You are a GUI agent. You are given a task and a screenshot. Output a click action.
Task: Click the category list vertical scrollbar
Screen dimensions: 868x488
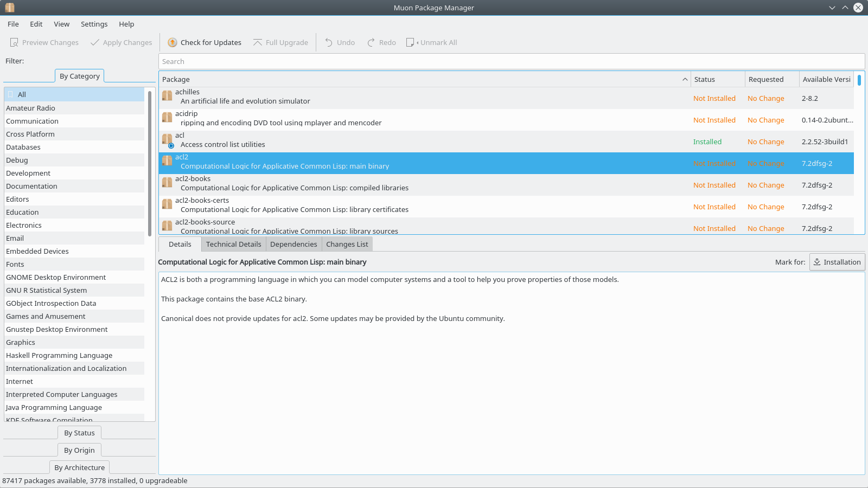[150, 163]
